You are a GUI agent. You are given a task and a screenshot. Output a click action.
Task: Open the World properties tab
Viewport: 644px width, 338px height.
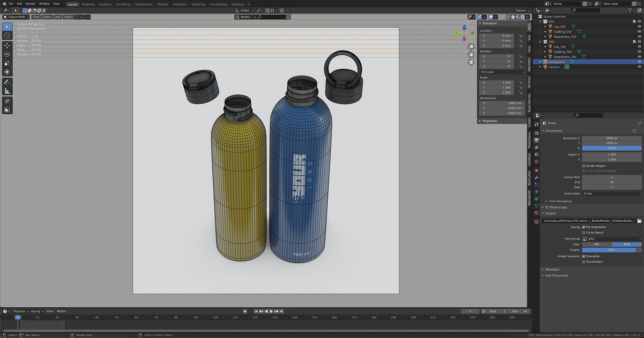536,161
